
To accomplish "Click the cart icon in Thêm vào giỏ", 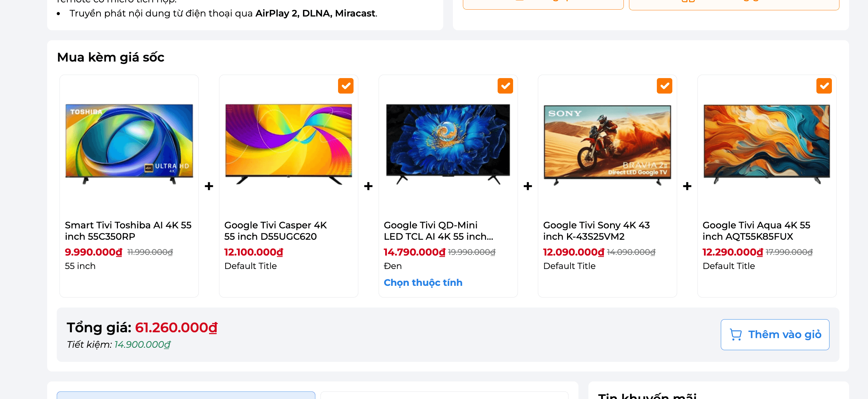I will [x=736, y=335].
